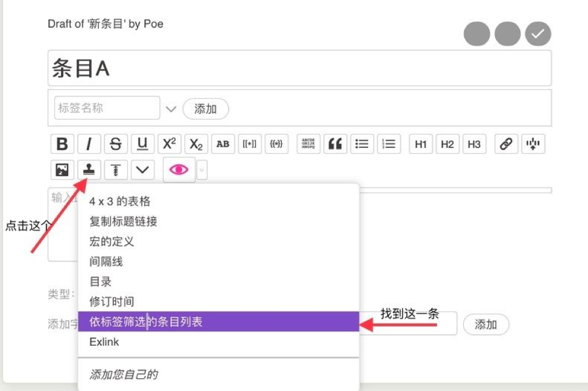Image resolution: width=588 pixels, height=391 pixels.
Task: Add tag with 添加 button next to tag field
Action: click(206, 109)
